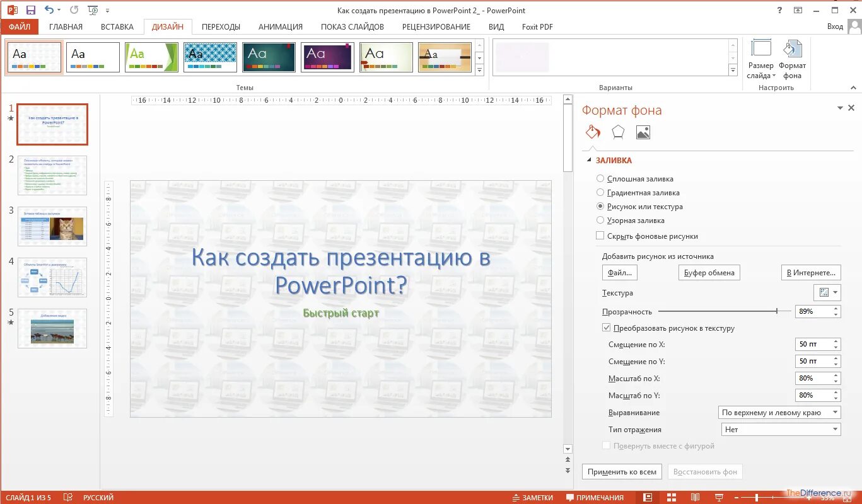Open the ФАЙЛ tab
862x504 pixels.
click(x=19, y=26)
